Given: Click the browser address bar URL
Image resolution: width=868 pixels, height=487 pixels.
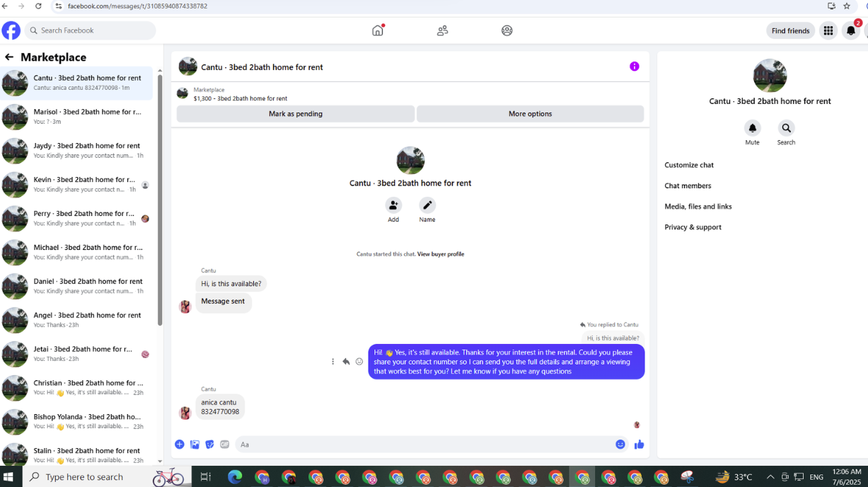Looking at the screenshot, I should click(x=137, y=6).
